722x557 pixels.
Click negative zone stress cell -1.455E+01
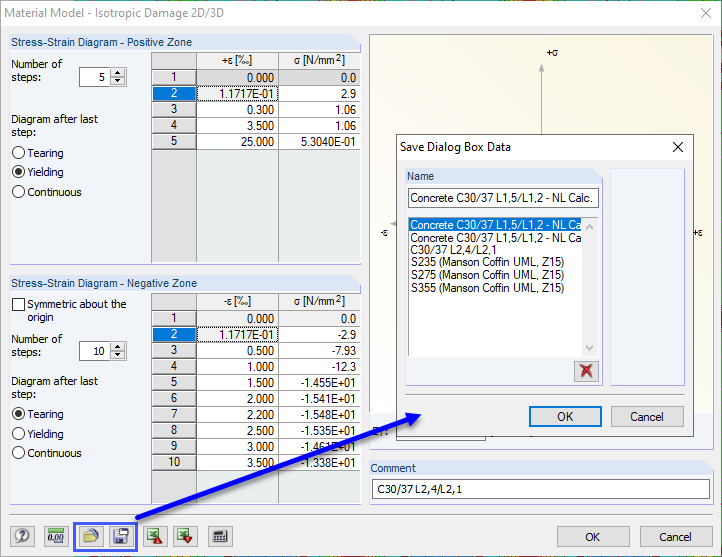click(319, 383)
